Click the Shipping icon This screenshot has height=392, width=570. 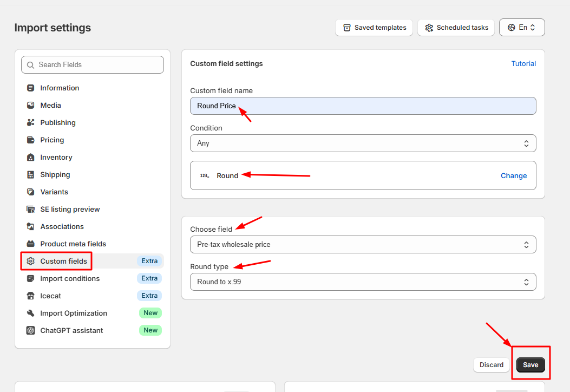point(30,174)
